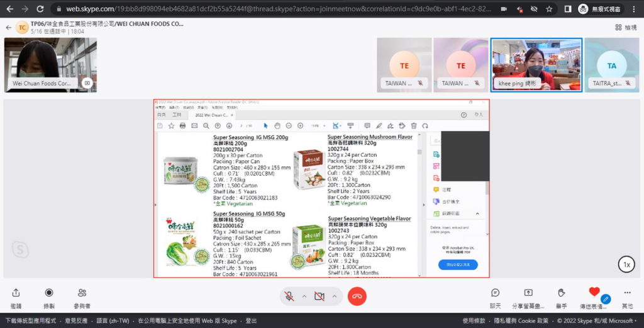Send a heart reaction
The height and width of the screenshot is (328, 644).
point(594,293)
